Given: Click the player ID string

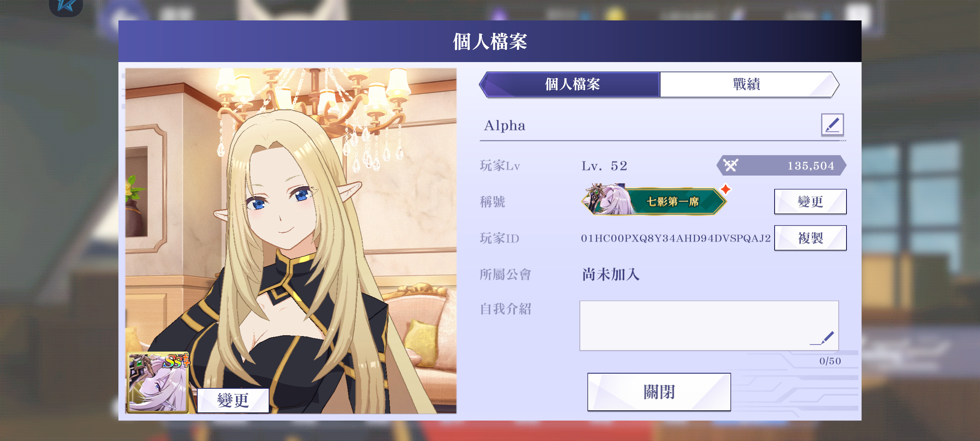Looking at the screenshot, I should point(675,238).
